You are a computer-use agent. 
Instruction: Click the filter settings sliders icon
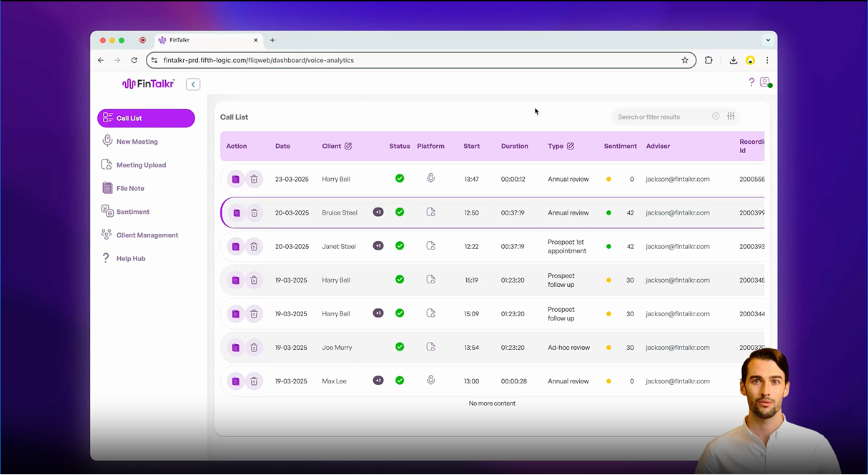coord(731,117)
